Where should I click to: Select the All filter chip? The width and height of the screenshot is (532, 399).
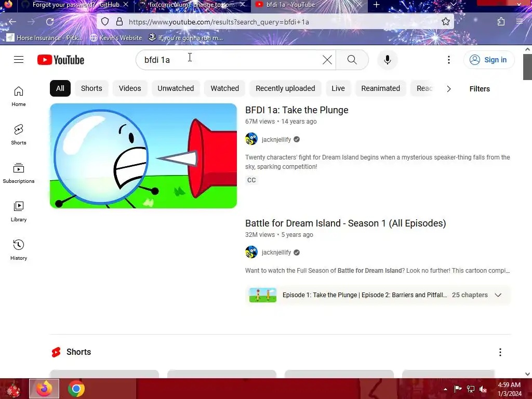click(x=60, y=88)
